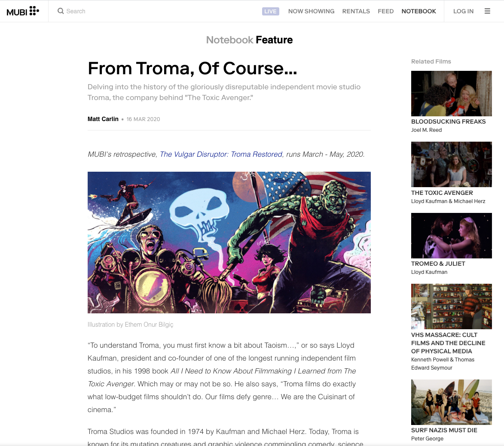Screen dimensions: 504x446
Task: Open the Bloodsucking Freaks thumbnail
Action: point(451,94)
